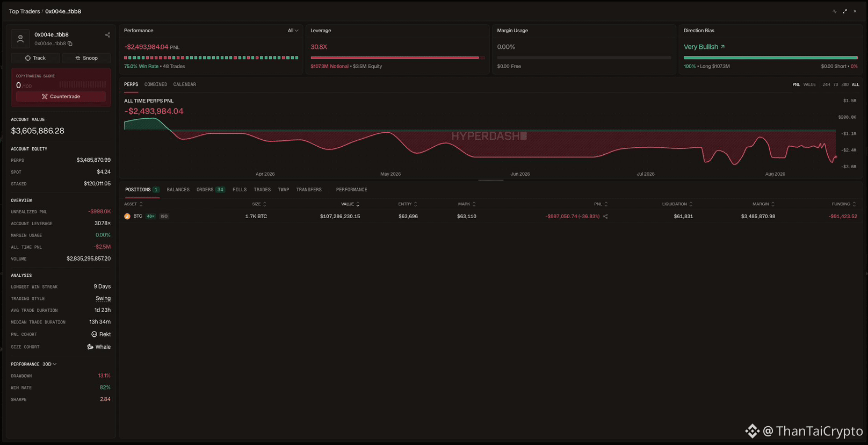Share the BTC position PNL icon
The width and height of the screenshot is (868, 445).
coord(605,217)
